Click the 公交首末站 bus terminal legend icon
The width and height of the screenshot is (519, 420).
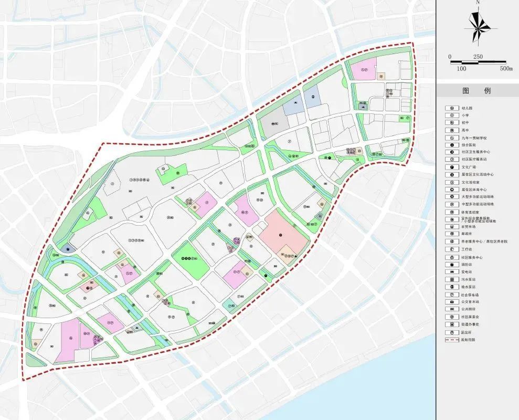[452, 302]
